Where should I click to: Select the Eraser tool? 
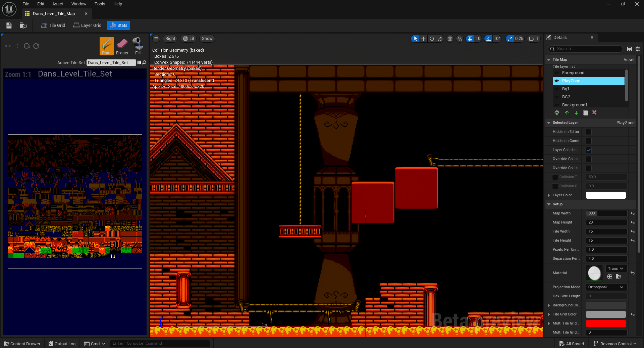[122, 46]
